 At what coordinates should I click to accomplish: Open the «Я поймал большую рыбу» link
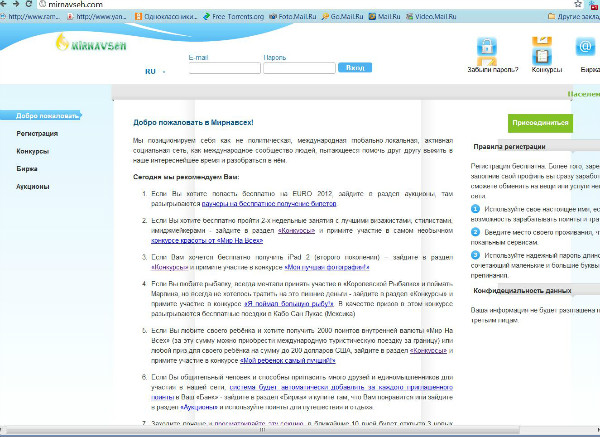tap(289, 304)
